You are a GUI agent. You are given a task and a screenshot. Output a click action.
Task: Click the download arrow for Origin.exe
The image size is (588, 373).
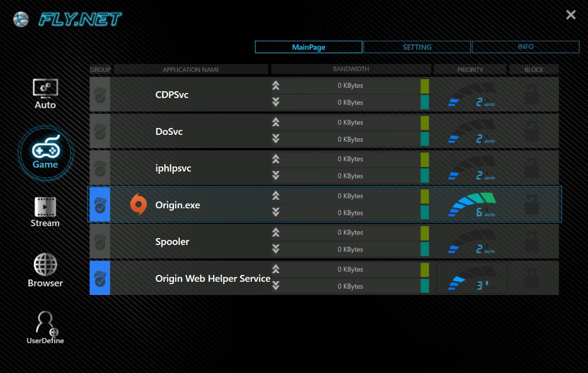(276, 212)
